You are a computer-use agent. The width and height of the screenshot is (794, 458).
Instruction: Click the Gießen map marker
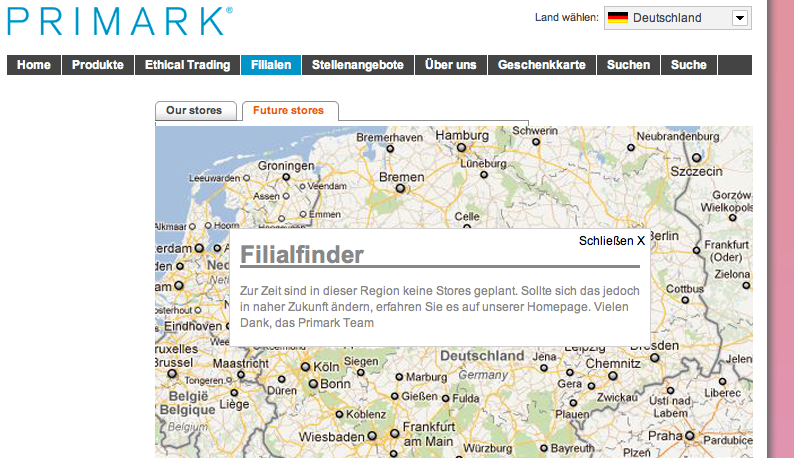click(x=395, y=396)
